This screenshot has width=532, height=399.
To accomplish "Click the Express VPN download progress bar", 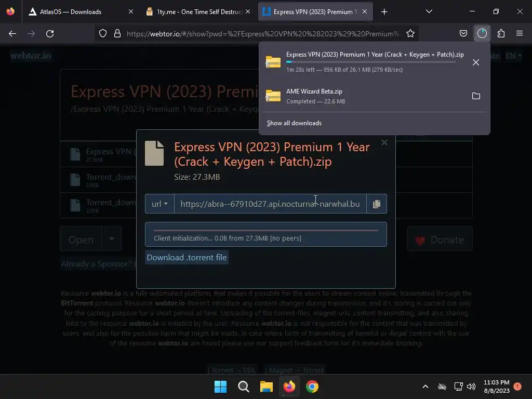I will [371, 62].
